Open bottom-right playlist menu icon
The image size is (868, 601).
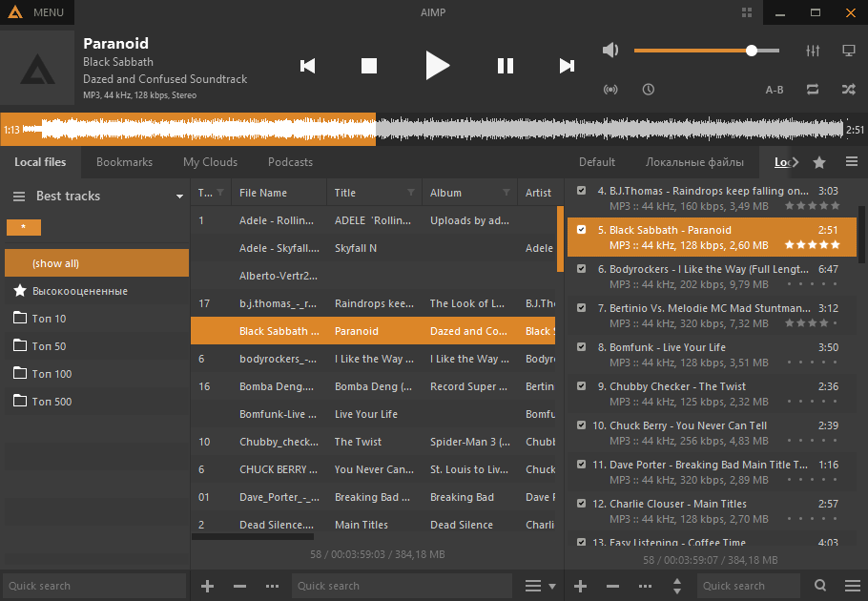pyautogui.click(x=853, y=586)
